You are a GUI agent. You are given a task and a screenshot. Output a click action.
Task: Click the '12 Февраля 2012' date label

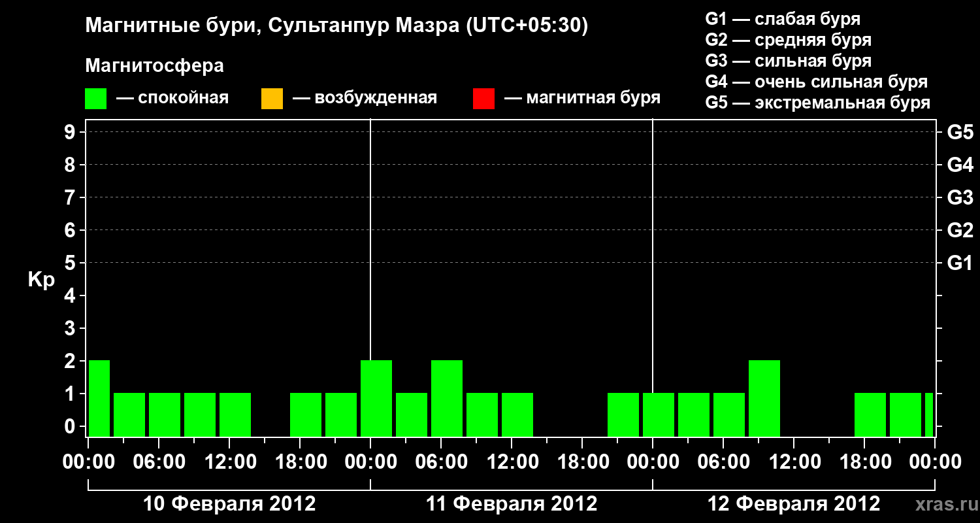[x=794, y=504]
